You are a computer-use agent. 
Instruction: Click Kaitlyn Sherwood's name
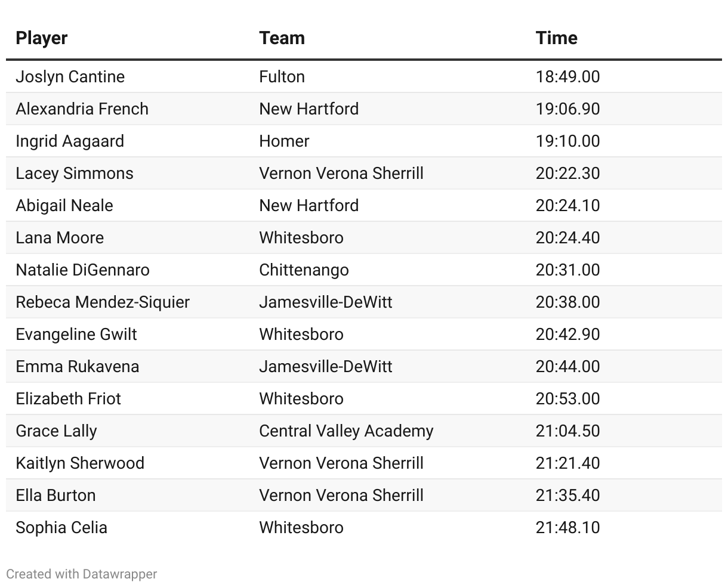[80, 463]
